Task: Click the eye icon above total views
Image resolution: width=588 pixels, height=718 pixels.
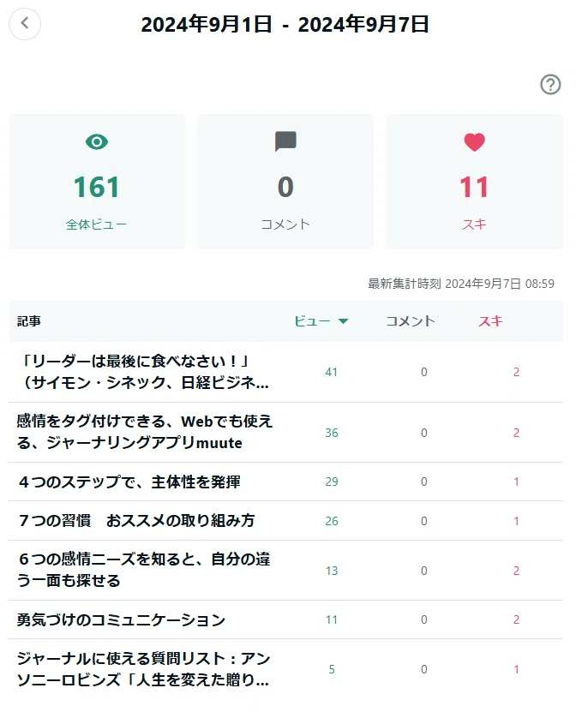Action: [97, 142]
